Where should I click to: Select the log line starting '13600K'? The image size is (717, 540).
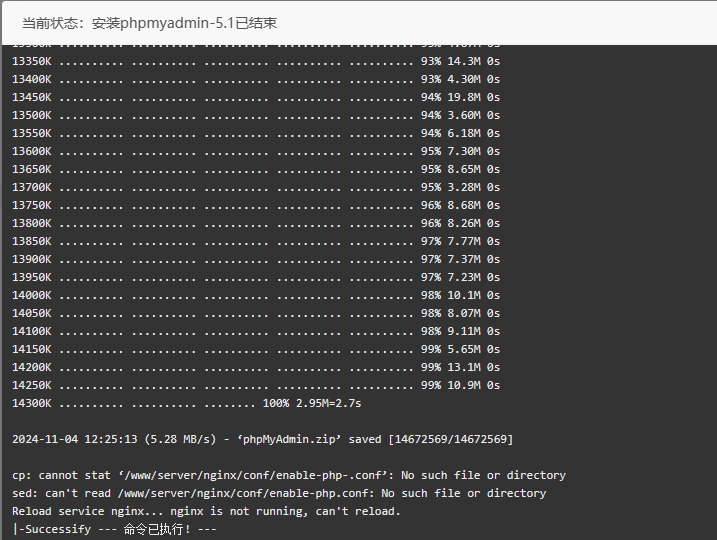click(x=256, y=151)
